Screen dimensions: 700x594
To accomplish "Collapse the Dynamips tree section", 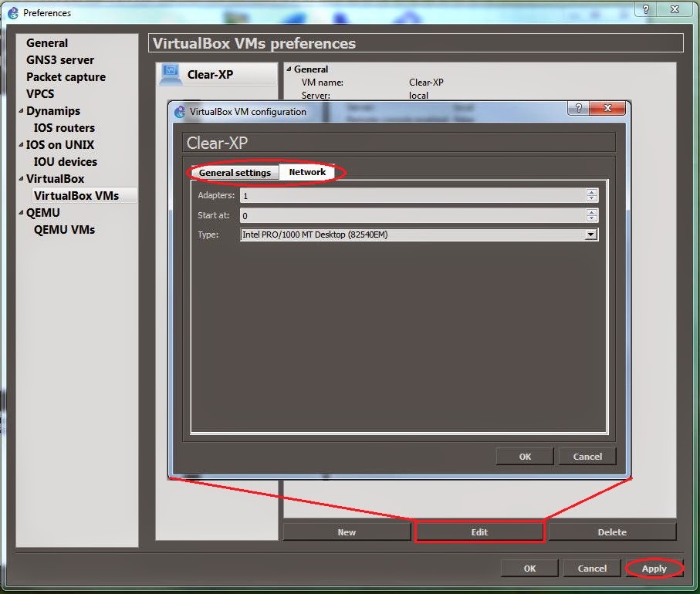I will (x=21, y=110).
